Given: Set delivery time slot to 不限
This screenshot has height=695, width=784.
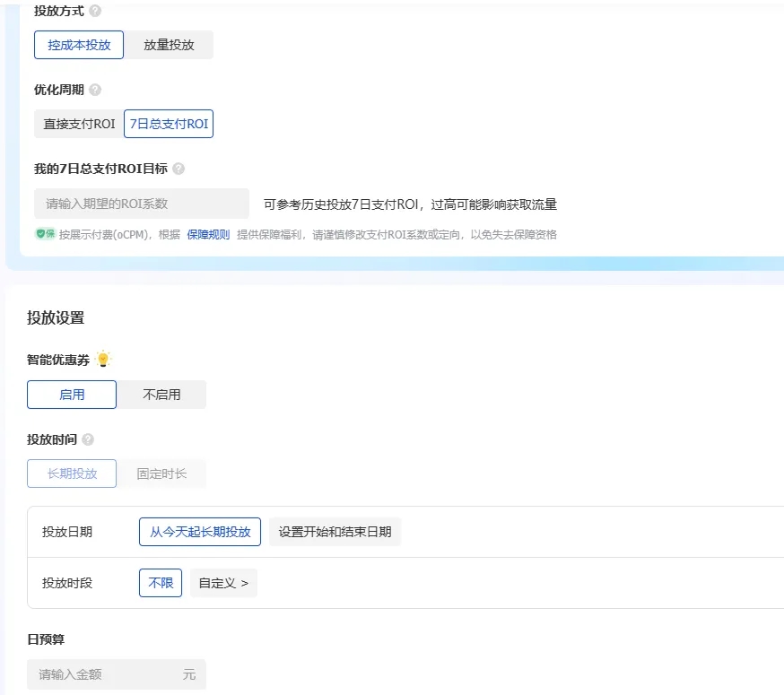Looking at the screenshot, I should [160, 582].
